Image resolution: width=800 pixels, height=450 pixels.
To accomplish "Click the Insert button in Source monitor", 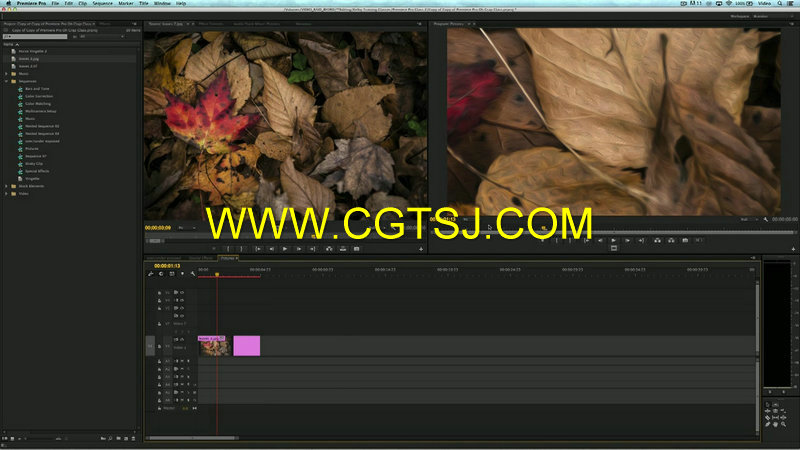I will tap(329, 249).
